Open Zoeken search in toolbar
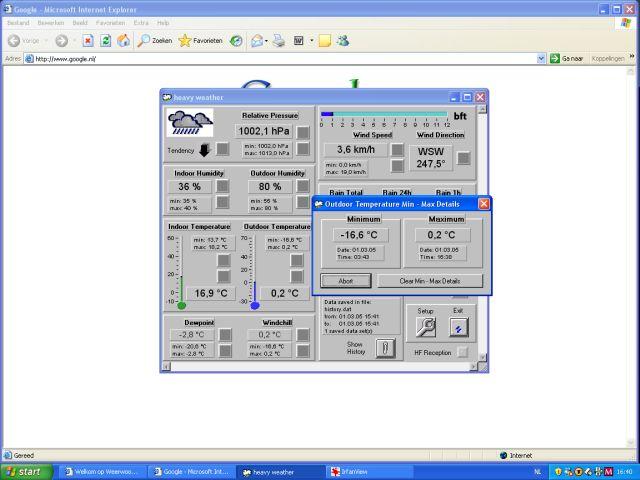640x480 pixels. point(155,41)
